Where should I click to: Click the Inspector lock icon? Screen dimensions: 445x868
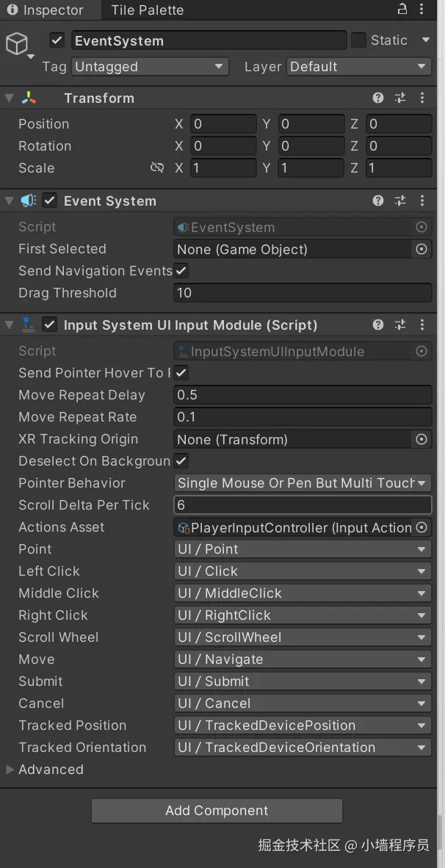(402, 10)
